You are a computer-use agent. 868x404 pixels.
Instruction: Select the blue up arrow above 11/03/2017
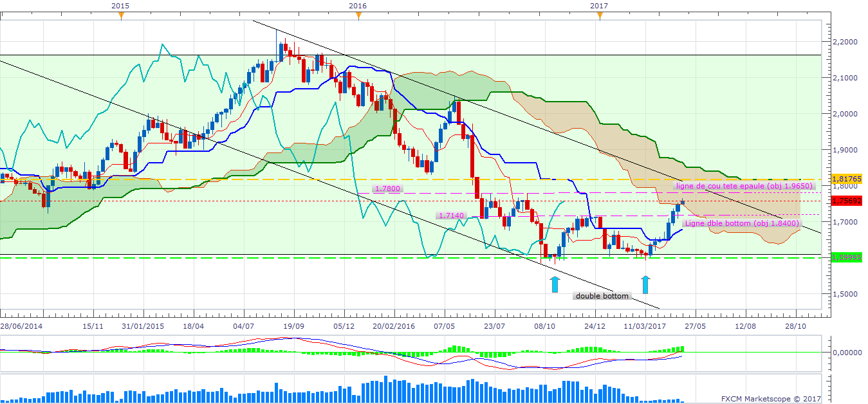[x=646, y=284]
